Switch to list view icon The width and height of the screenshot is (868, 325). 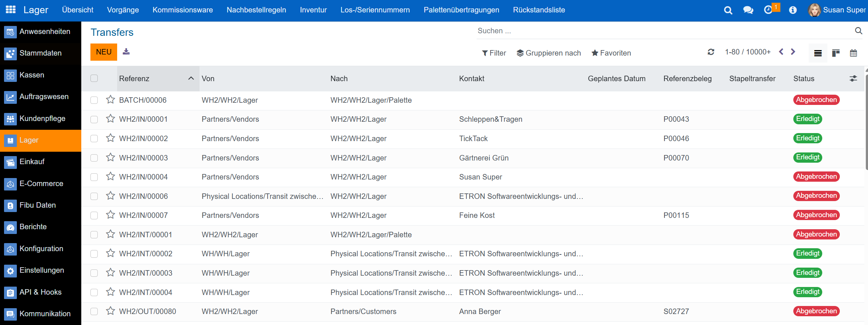[818, 53]
